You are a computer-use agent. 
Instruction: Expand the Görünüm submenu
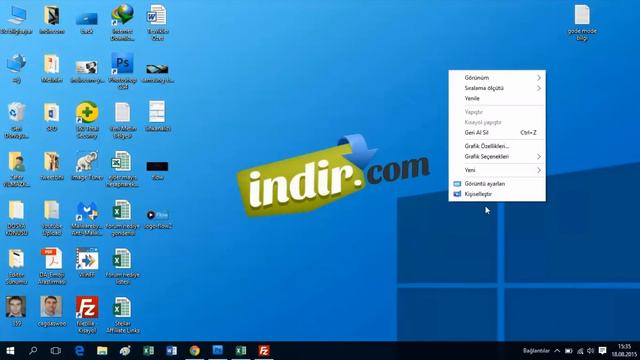[x=497, y=78]
